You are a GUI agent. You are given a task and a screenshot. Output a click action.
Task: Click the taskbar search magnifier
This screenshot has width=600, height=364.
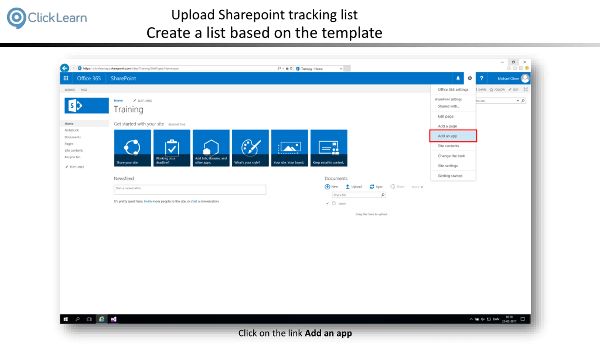[77, 319]
